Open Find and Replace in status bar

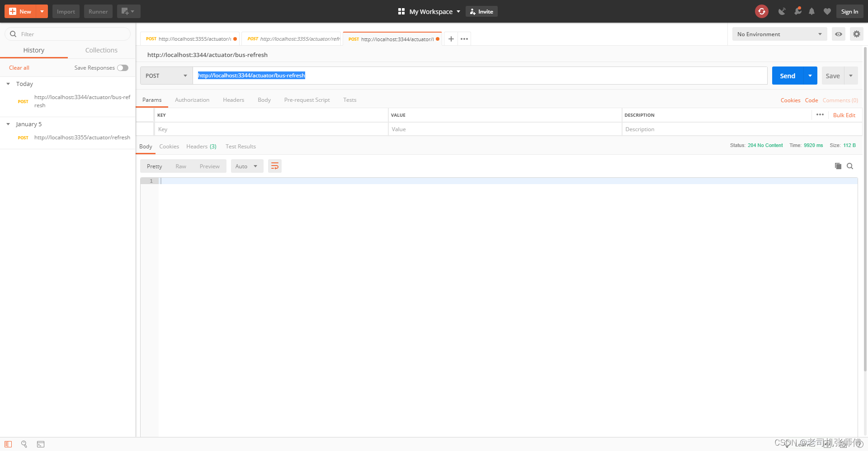(24, 444)
